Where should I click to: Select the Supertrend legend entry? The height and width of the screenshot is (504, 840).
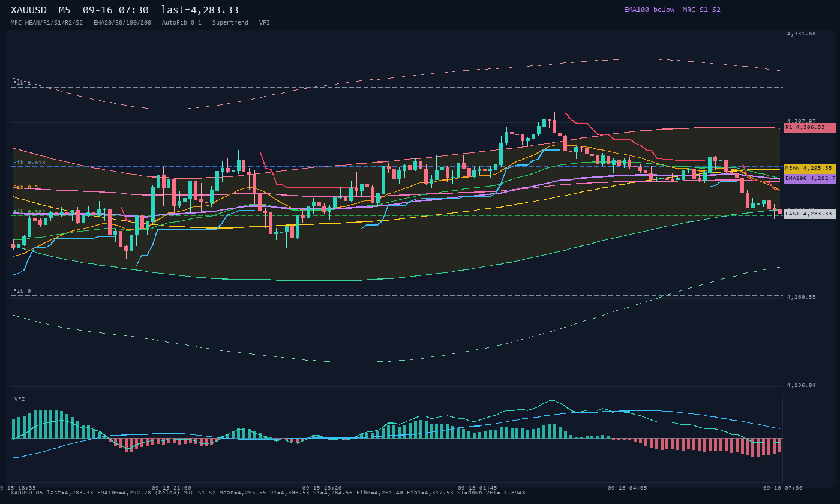pos(230,23)
